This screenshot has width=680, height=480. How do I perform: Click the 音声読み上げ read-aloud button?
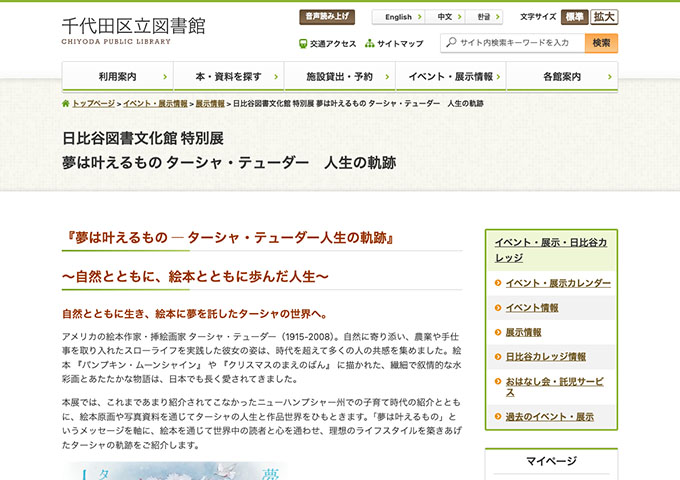[x=327, y=17]
